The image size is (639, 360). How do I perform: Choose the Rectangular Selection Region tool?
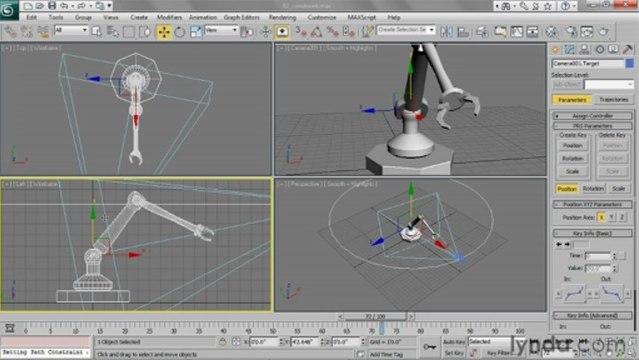pos(129,31)
